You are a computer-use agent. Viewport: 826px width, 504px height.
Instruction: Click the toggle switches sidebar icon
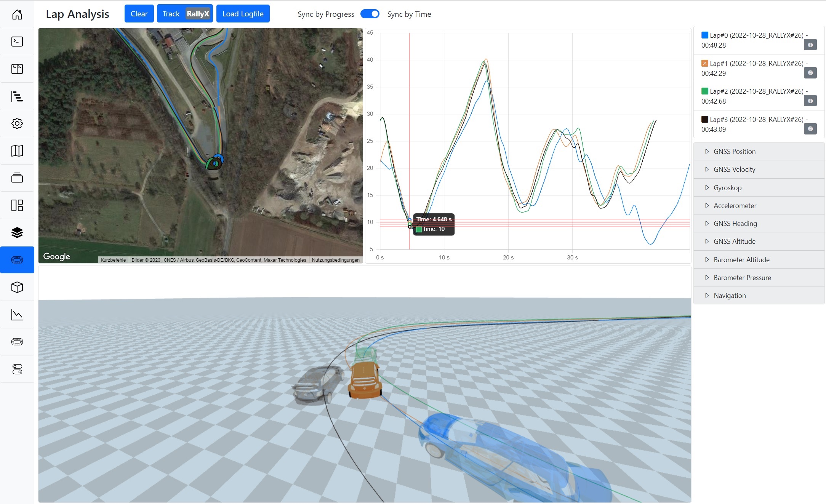[17, 369]
